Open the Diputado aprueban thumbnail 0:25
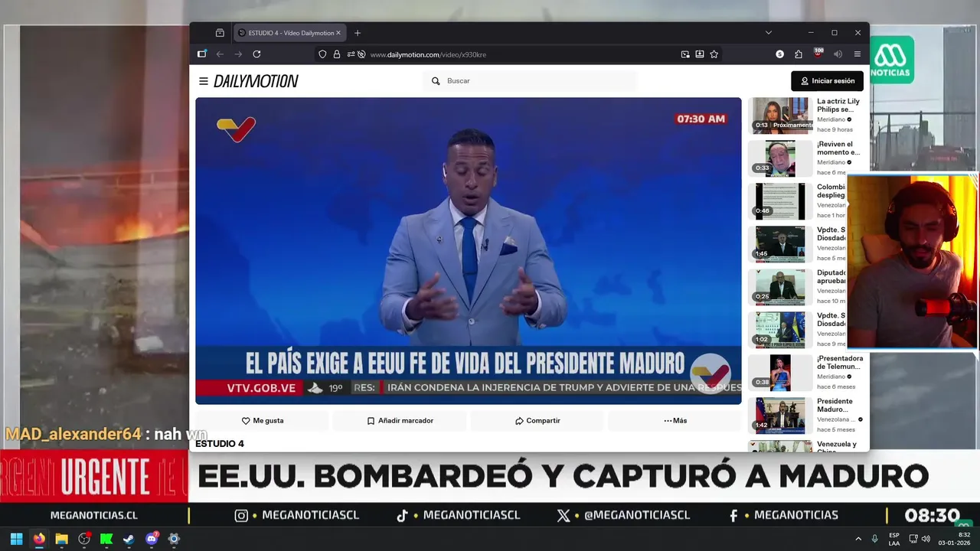Viewport: 980px width, 551px height. click(780, 287)
